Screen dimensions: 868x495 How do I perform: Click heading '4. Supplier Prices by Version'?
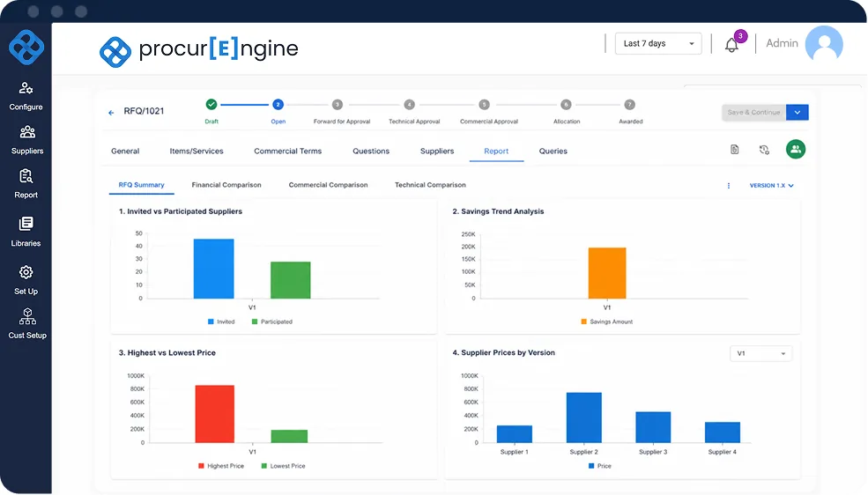[504, 353]
